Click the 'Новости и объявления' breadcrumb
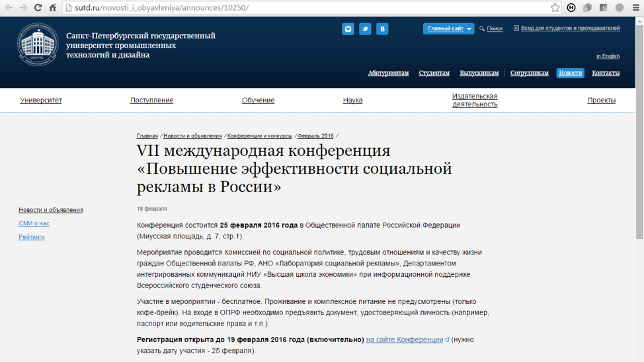Image resolution: width=644 pixels, height=362 pixels. click(192, 136)
